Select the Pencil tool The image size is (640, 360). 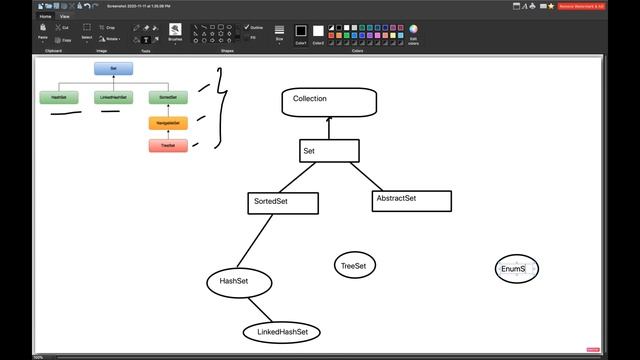click(x=136, y=28)
